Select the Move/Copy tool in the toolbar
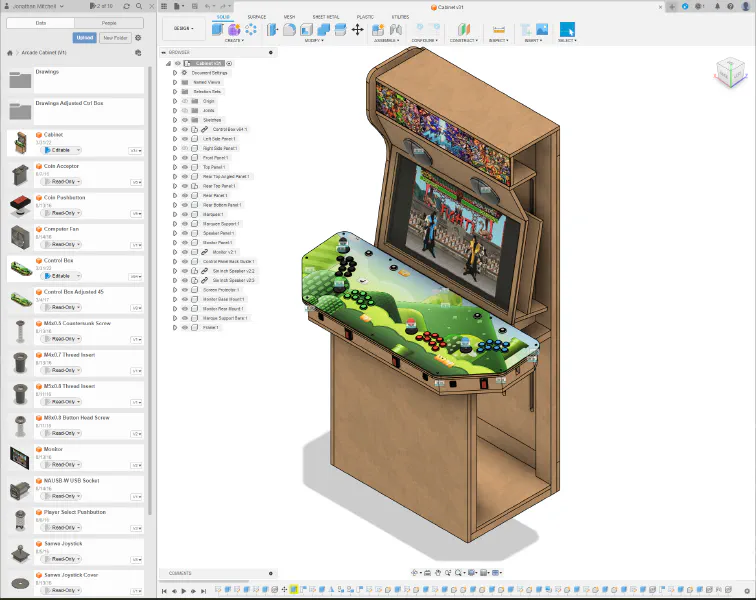Image resolution: width=756 pixels, height=600 pixels. (x=357, y=30)
